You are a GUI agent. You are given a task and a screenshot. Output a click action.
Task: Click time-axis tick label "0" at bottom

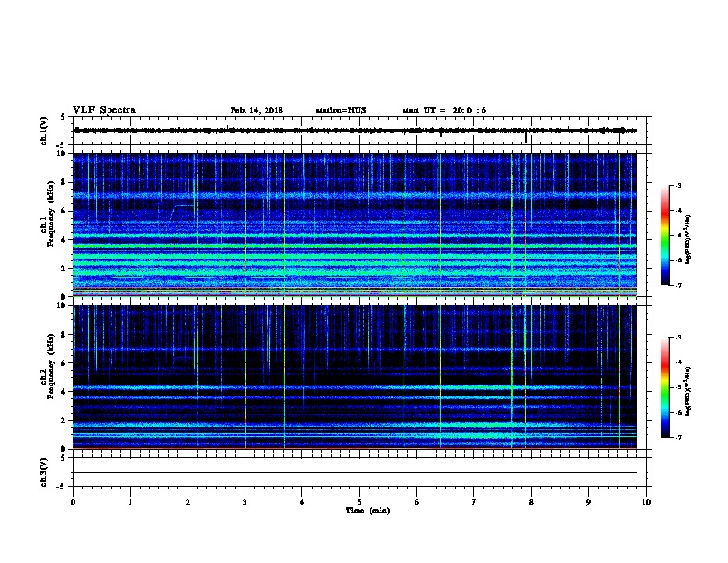(x=73, y=502)
